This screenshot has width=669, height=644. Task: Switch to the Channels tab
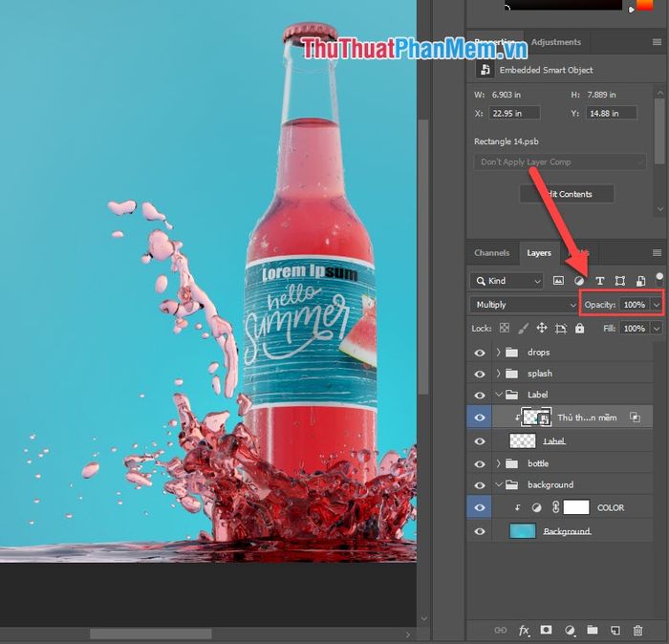(492, 253)
